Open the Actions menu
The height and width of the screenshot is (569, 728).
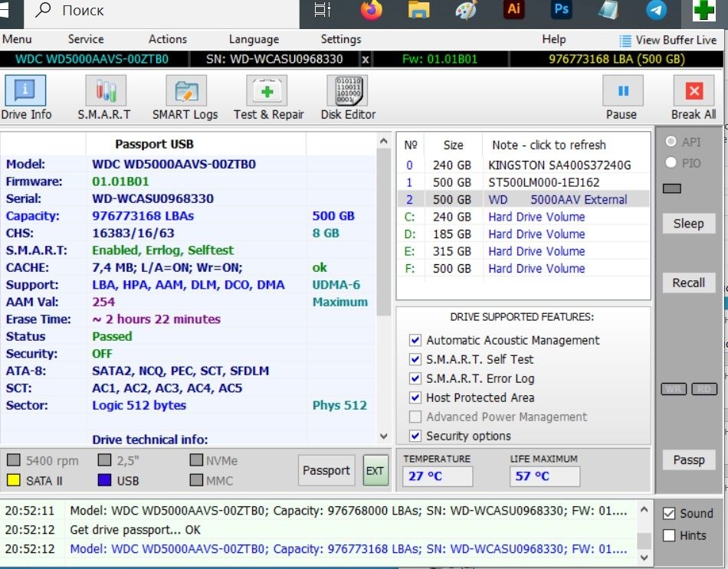168,39
